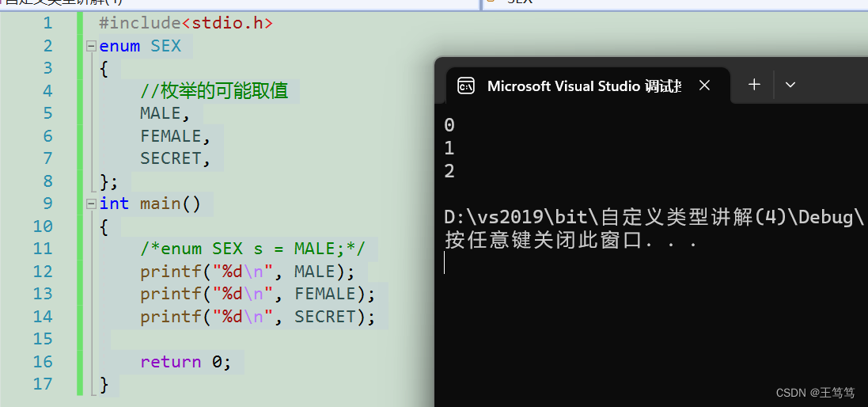Open the terminal profile dropdown chevron
The height and width of the screenshot is (407, 868).
coord(790,85)
